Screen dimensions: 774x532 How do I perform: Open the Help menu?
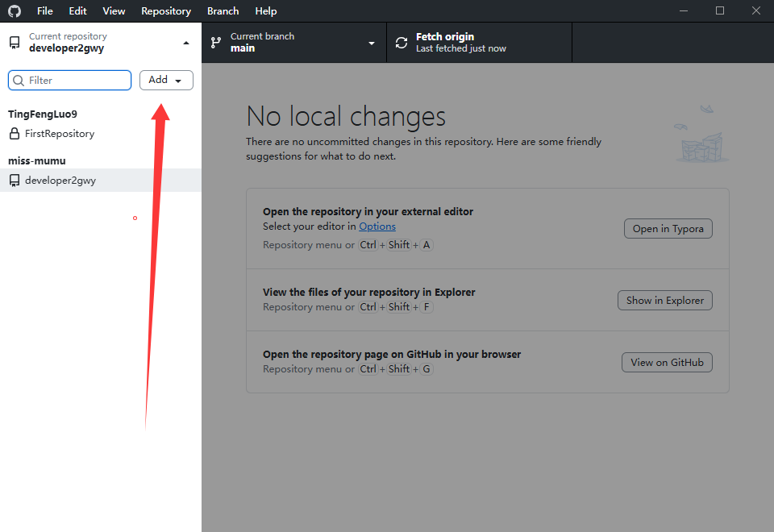(266, 11)
